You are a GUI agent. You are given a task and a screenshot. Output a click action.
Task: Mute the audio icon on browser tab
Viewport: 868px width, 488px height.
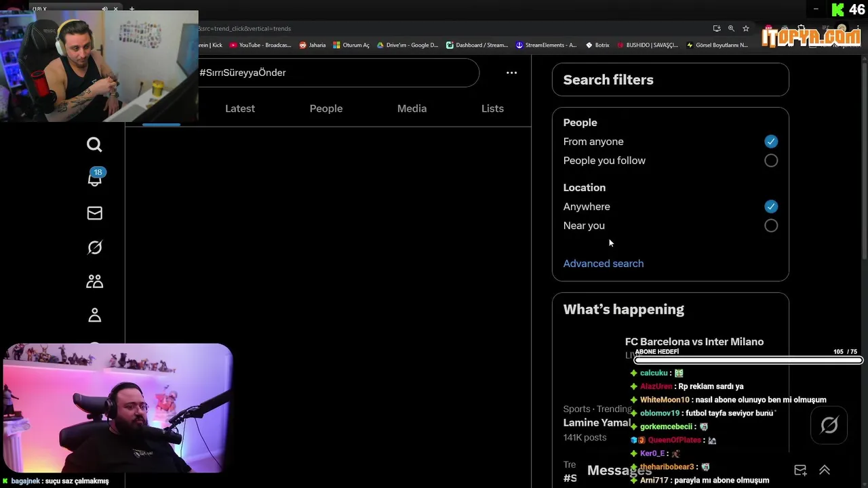pyautogui.click(x=104, y=9)
